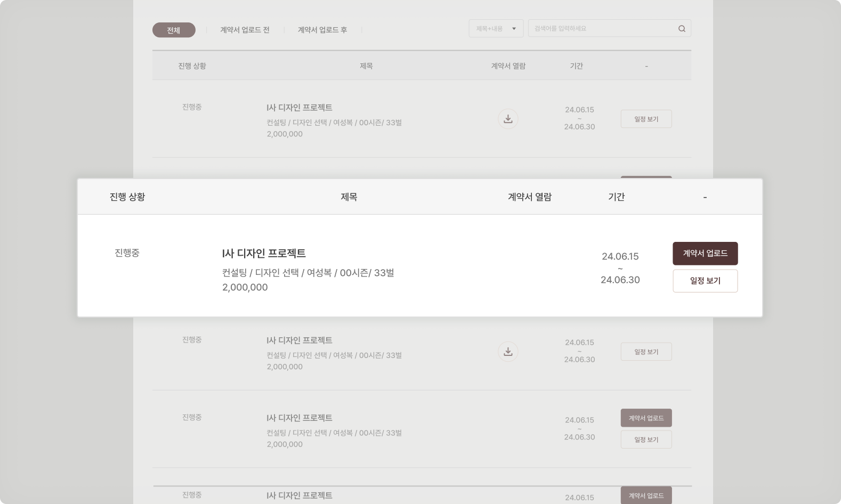The height and width of the screenshot is (504, 841).
Task: Switch to 계약서 업로드 전 tab
Action: click(x=245, y=30)
